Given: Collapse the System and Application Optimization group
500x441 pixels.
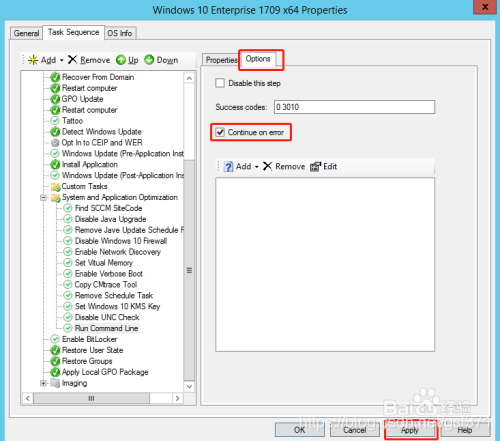Looking at the screenshot, I should click(43, 197).
